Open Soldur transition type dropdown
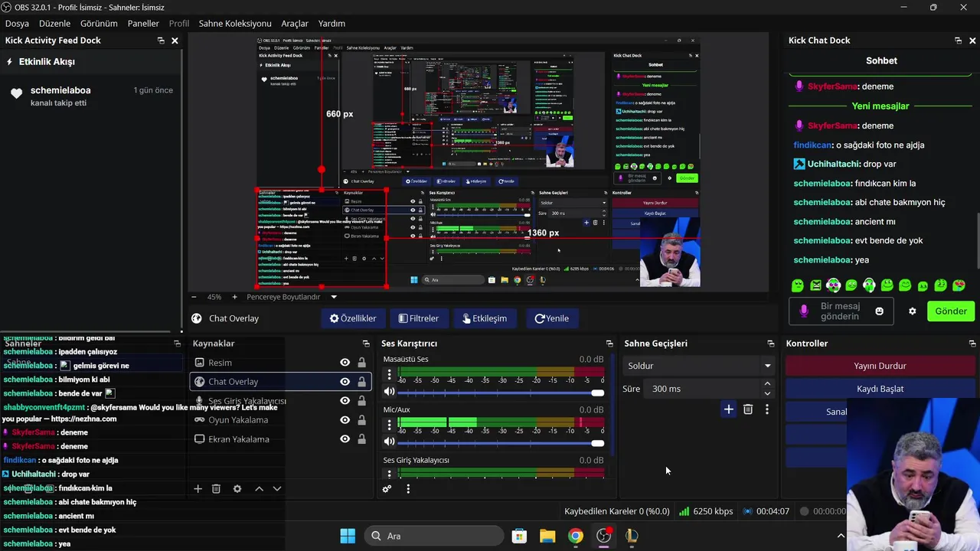The width and height of the screenshot is (980, 551). click(x=699, y=366)
